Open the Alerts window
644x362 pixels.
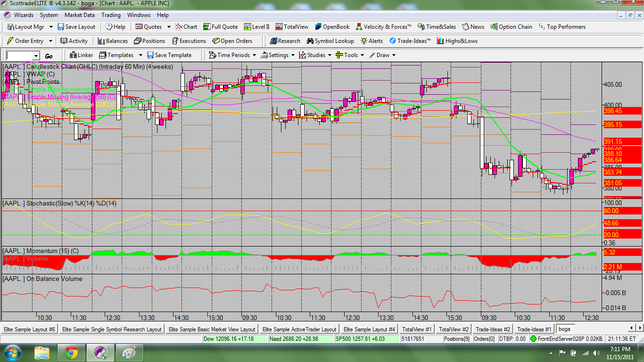pos(372,41)
